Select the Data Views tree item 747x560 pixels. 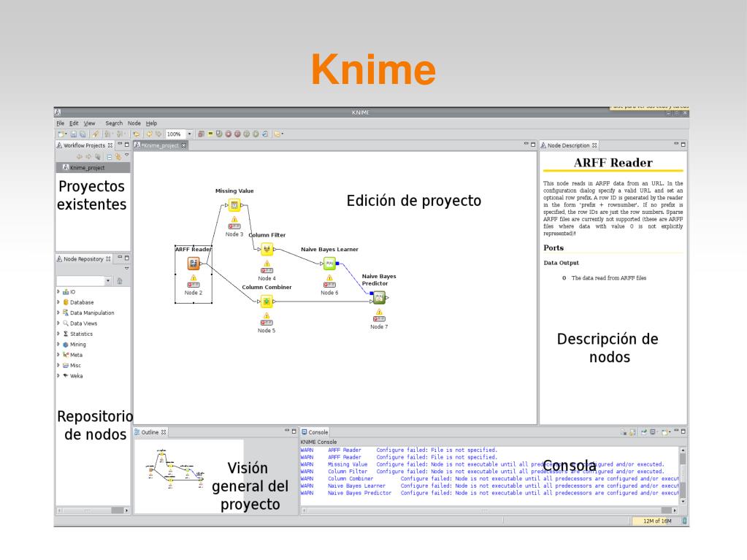point(83,323)
